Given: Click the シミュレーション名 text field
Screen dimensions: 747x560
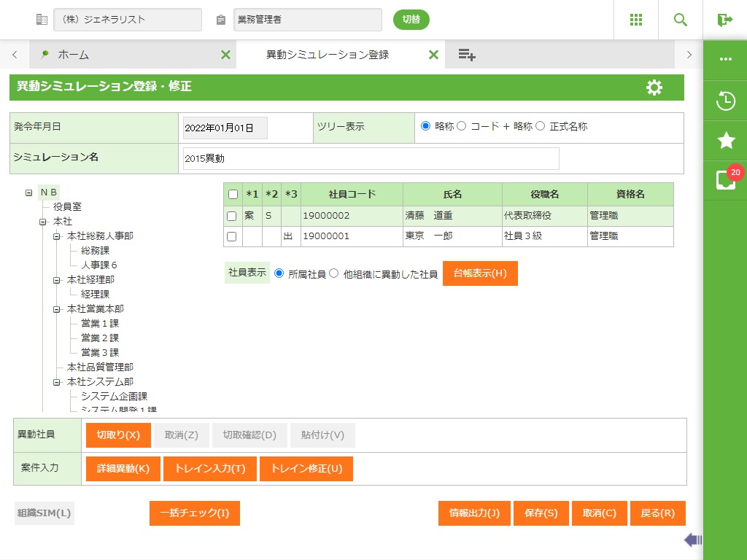Looking at the screenshot, I should (x=371, y=159).
